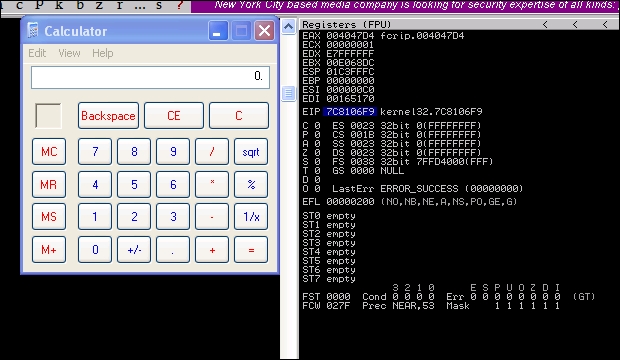Select ECX register value 00000001
620x360 pixels.
point(350,45)
